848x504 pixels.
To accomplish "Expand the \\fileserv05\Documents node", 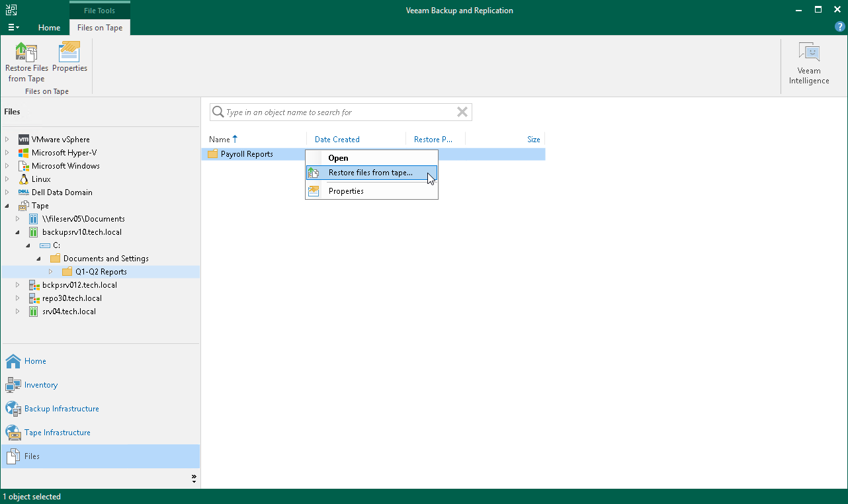I will tap(18, 219).
